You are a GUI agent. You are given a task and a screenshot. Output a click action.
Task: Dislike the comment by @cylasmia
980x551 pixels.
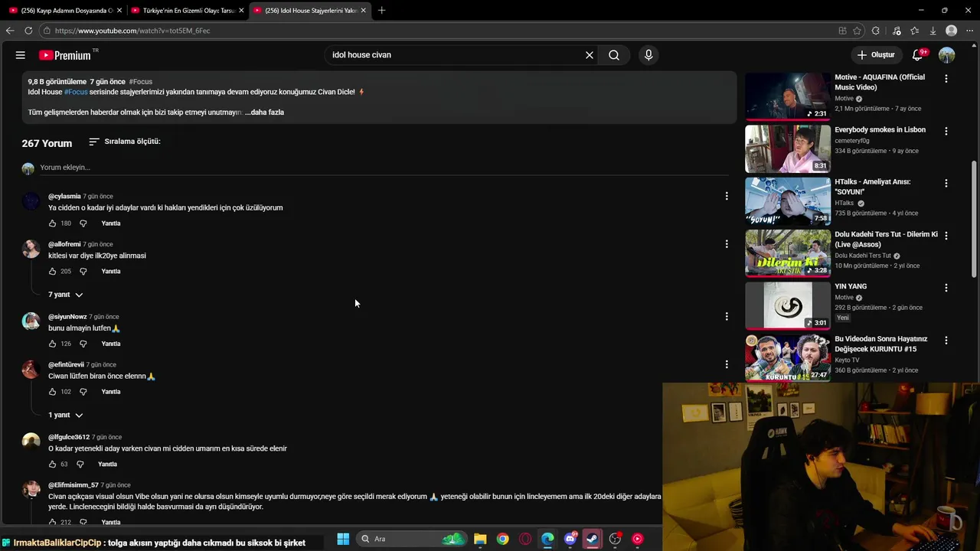tap(83, 223)
